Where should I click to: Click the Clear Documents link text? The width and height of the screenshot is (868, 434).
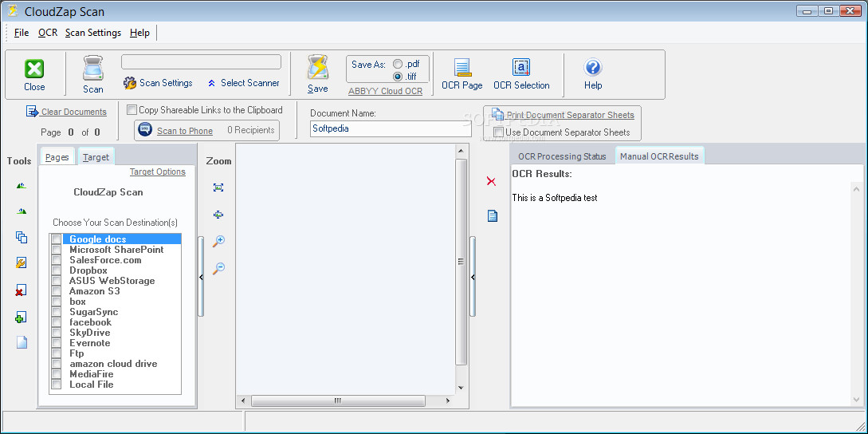(74, 112)
